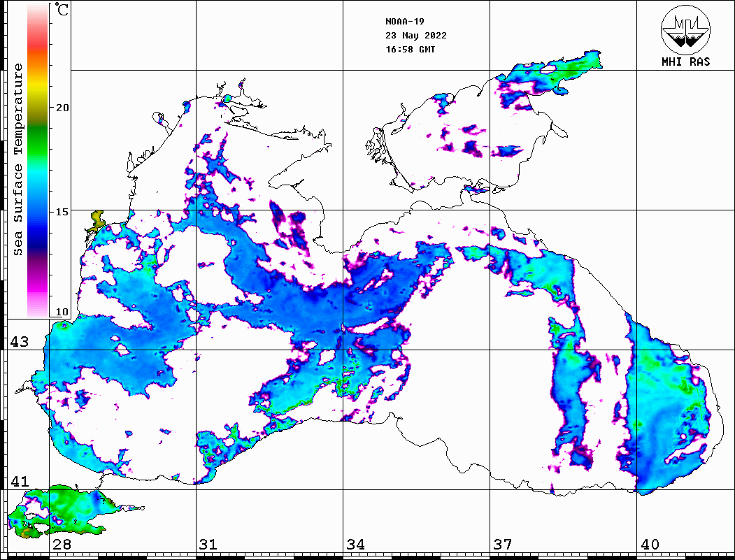Click latitude label '41'
The image size is (735, 560).
click(x=19, y=482)
